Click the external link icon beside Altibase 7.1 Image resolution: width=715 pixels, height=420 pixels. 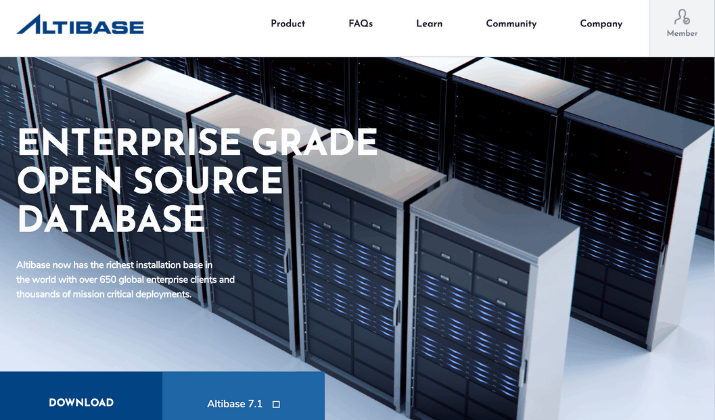pos(276,404)
